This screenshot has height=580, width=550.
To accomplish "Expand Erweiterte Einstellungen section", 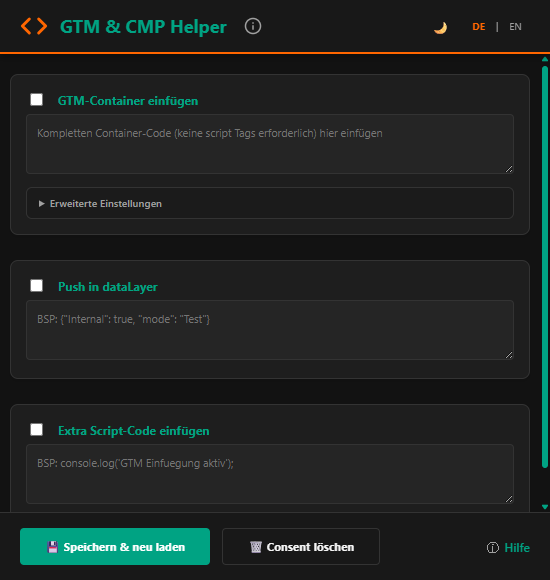I will click(270, 203).
